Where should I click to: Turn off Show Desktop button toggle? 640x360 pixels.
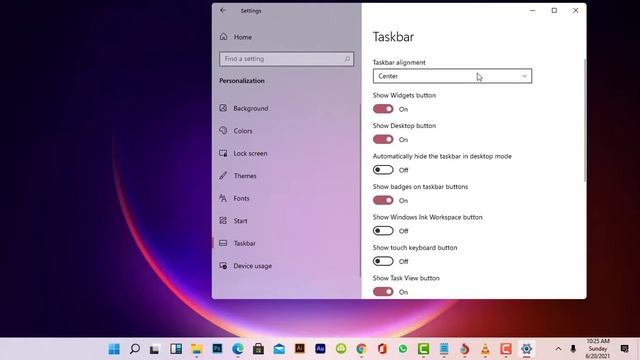click(x=383, y=140)
